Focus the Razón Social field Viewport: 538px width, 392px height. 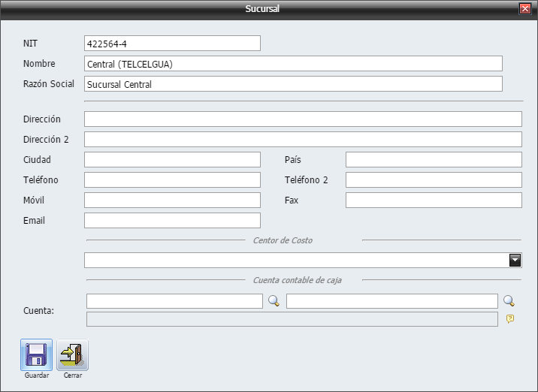point(293,84)
